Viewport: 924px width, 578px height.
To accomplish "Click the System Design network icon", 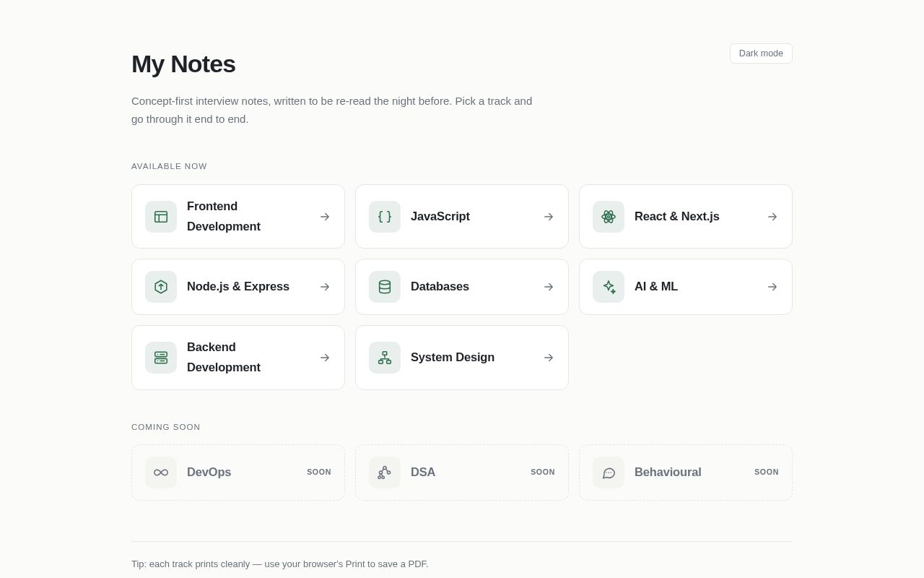I will 385,358.
